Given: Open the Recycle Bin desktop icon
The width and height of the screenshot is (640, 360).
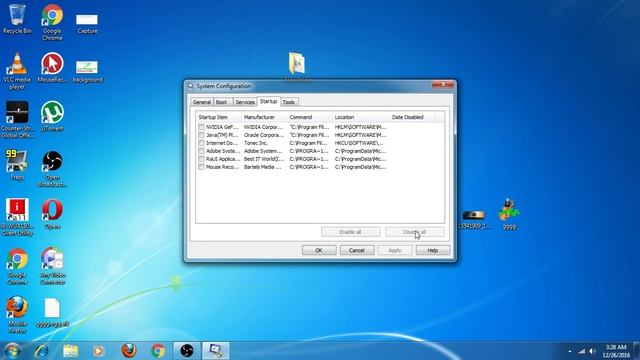Looking at the screenshot, I should [x=17, y=19].
